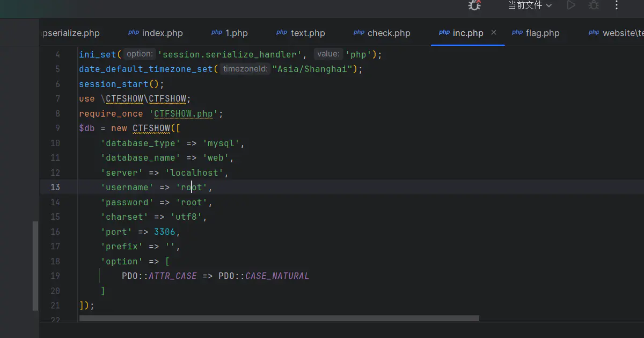
Task: Click the ATTR_CASE constant
Action: pyautogui.click(x=173, y=276)
